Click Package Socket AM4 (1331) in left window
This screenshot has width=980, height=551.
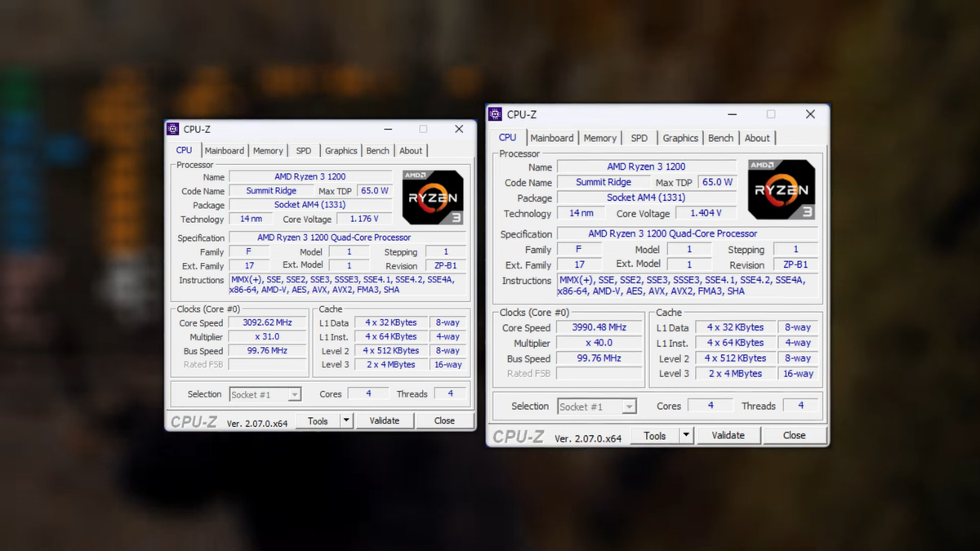(x=310, y=205)
